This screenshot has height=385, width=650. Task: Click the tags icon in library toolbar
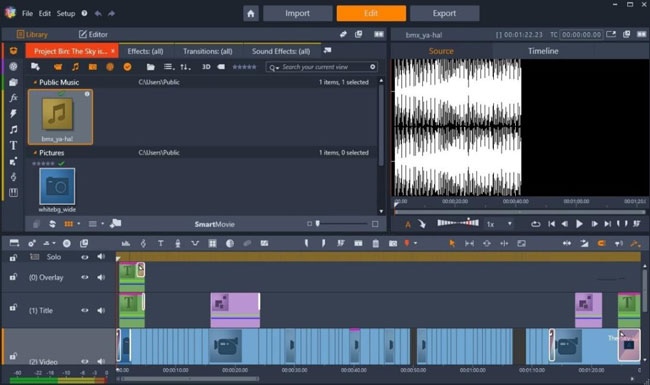pos(221,67)
